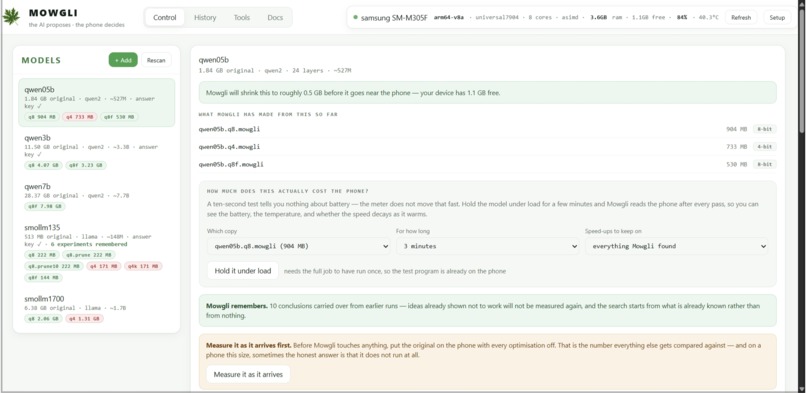806x393 pixels.
Task: Click the 733 MB size value
Action: (x=736, y=146)
